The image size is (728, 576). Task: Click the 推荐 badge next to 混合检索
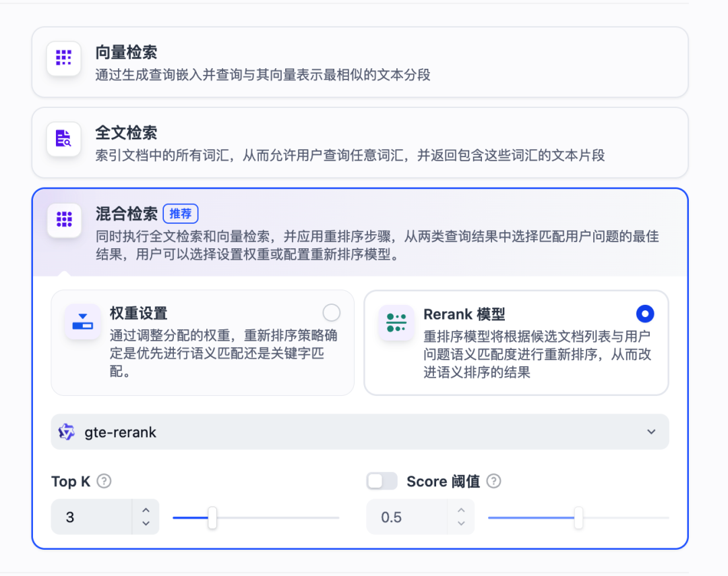[181, 213]
